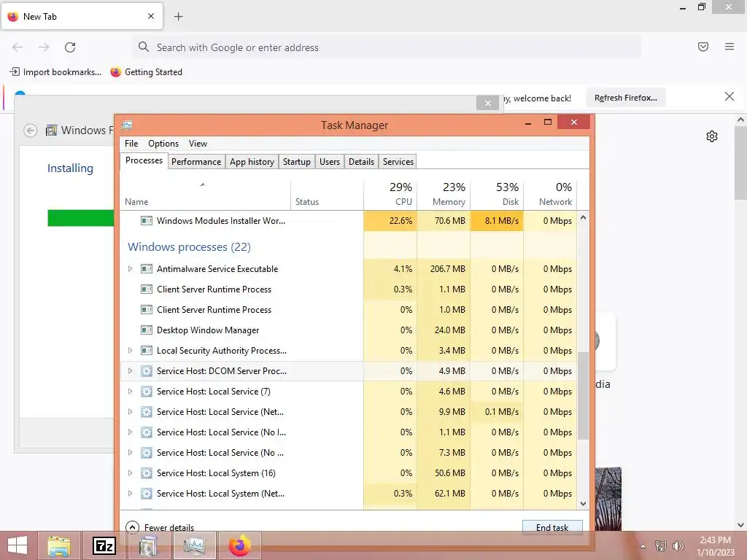Focus the Firefox address search field

click(387, 47)
